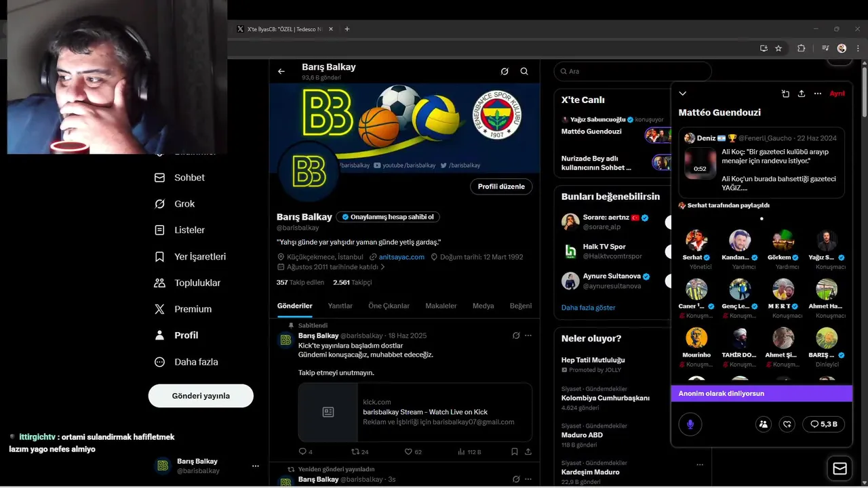Open the anitsayac.com link
The height and width of the screenshot is (488, 868).
tap(401, 257)
